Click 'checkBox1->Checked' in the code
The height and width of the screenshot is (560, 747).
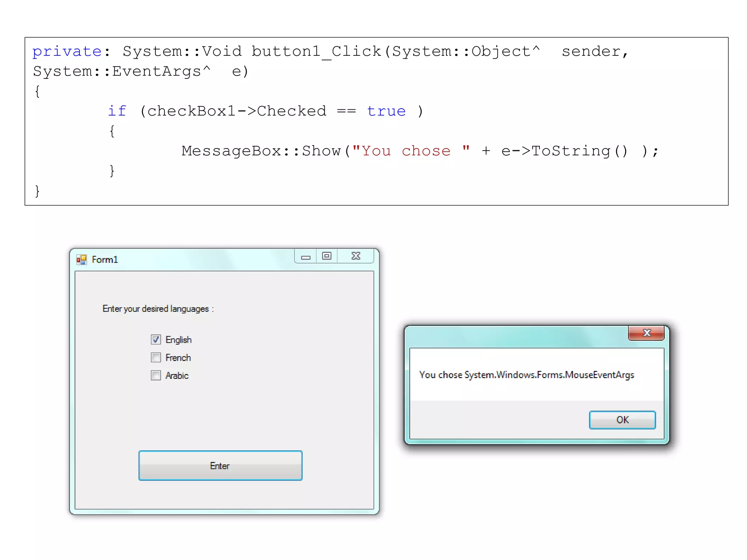point(237,111)
